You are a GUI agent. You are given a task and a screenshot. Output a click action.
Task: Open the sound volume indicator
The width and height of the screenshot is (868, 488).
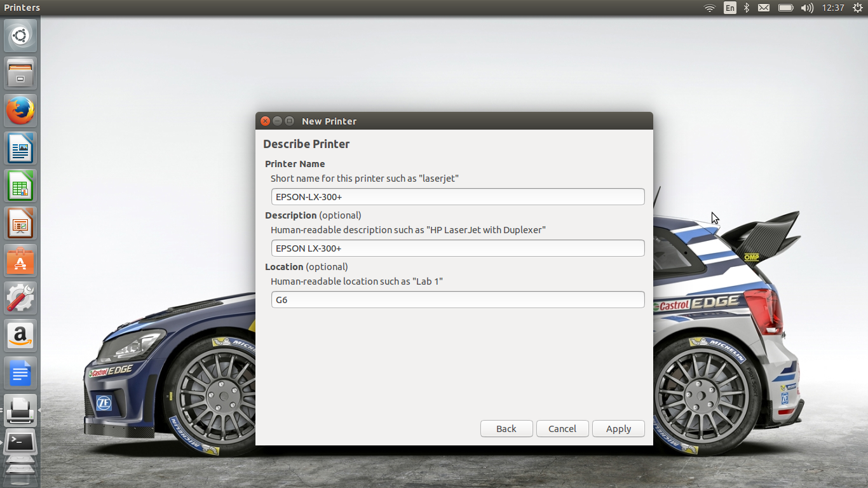coord(807,8)
